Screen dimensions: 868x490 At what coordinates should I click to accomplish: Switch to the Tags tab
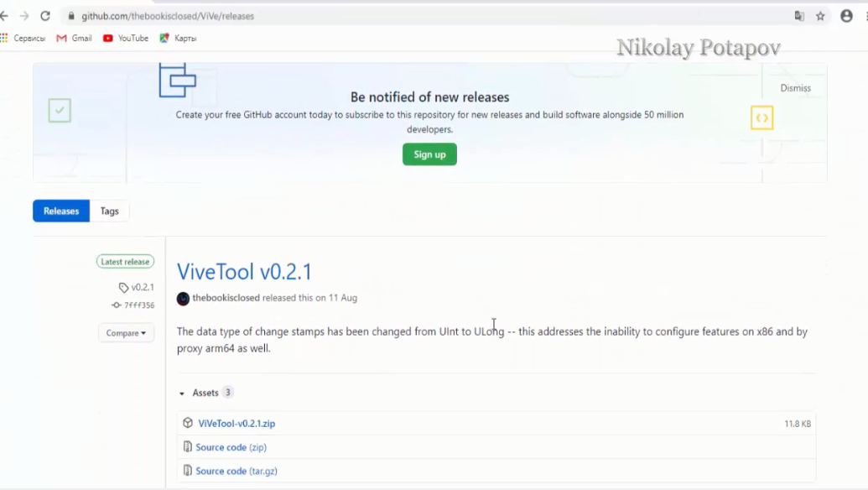point(110,211)
